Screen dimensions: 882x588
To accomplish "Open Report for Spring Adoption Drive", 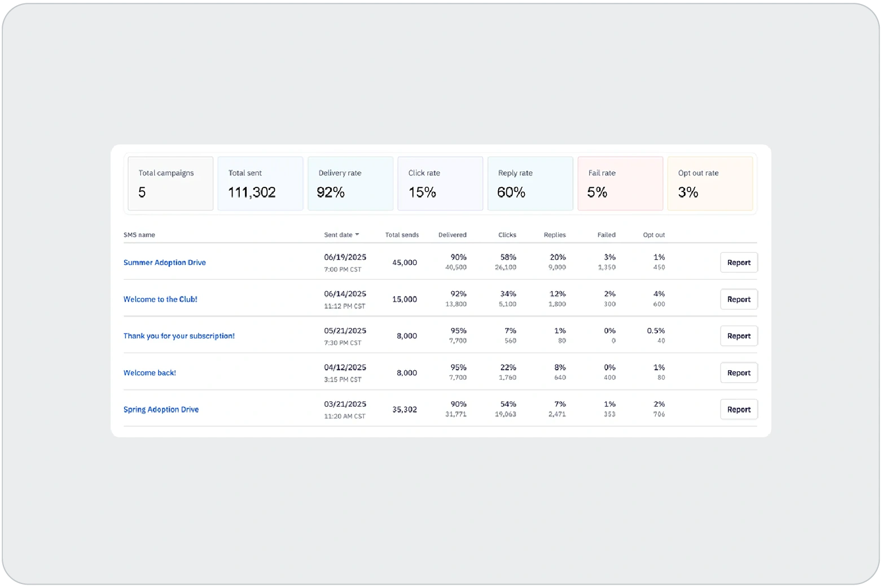I will click(x=738, y=409).
